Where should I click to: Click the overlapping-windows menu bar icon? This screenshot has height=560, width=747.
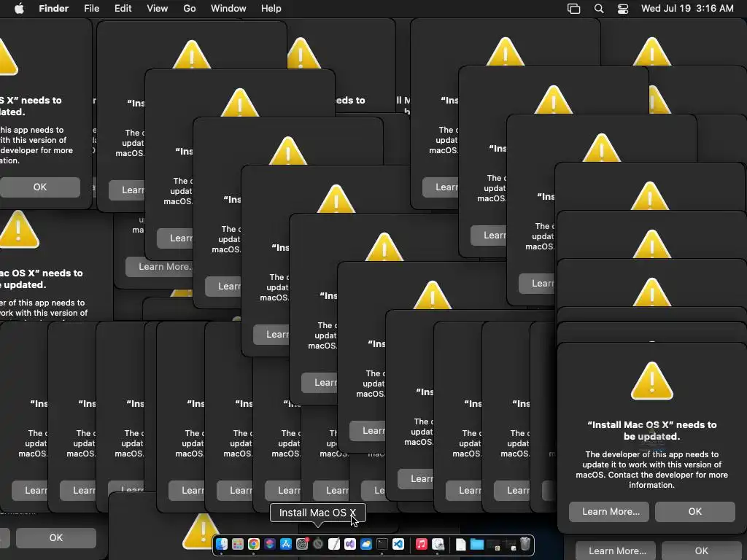pos(573,9)
